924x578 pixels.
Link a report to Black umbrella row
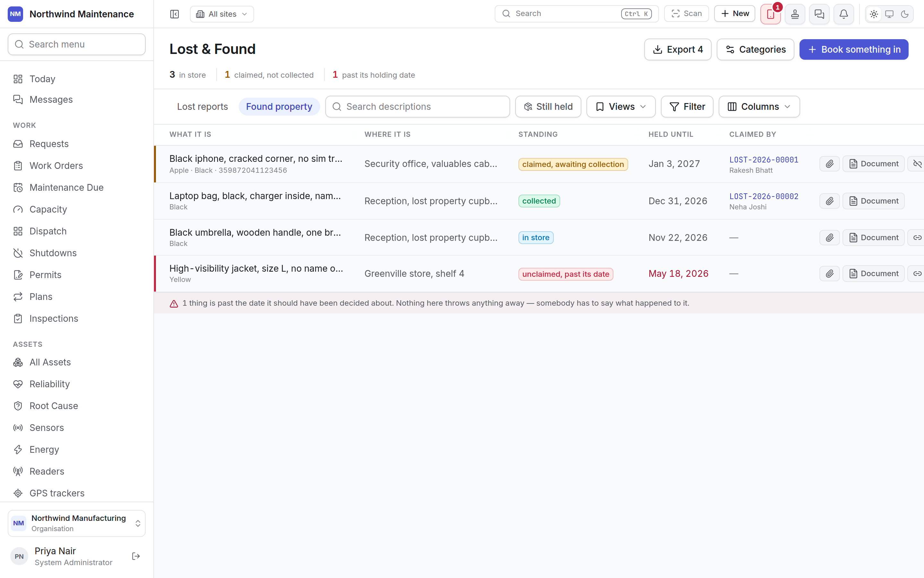[x=917, y=238]
